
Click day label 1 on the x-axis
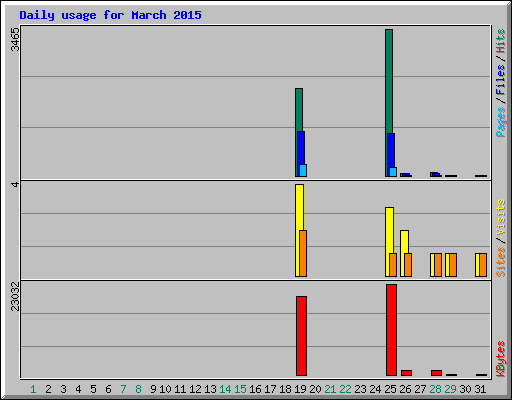click(x=33, y=389)
